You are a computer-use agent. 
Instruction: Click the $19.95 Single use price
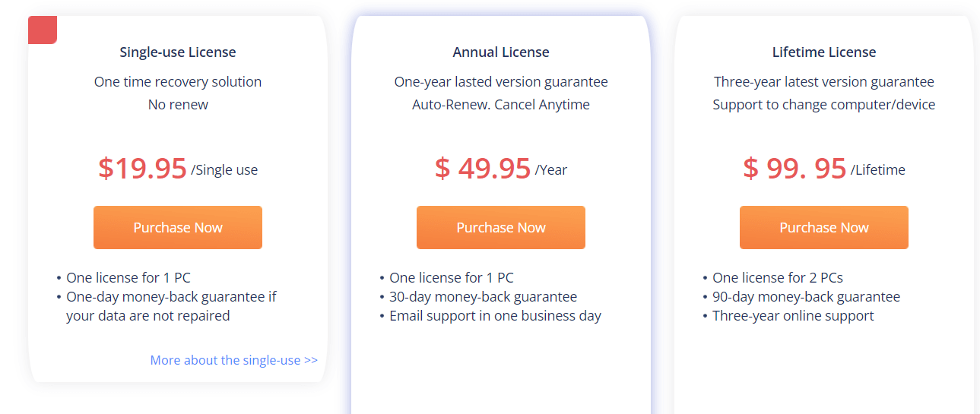pyautogui.click(x=178, y=168)
